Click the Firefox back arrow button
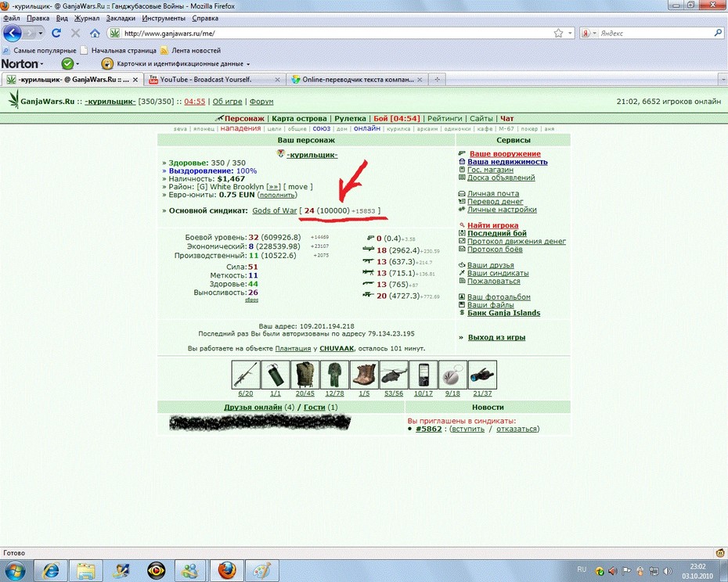Viewport: 728px width, 582px height. (x=13, y=34)
